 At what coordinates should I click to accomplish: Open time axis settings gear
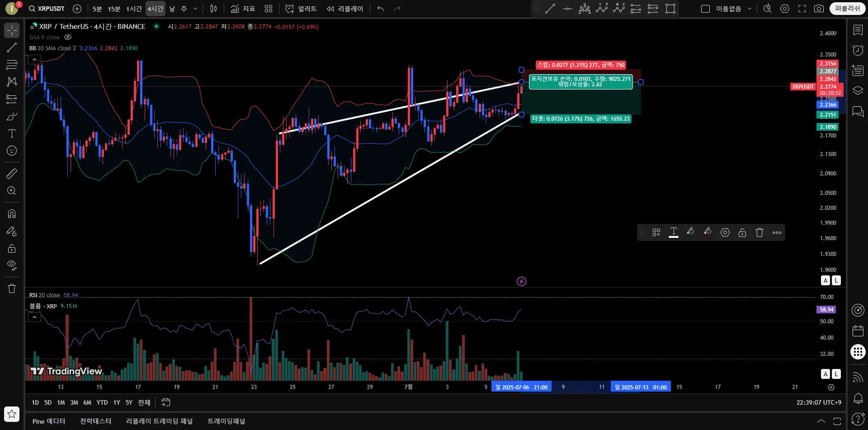831,387
